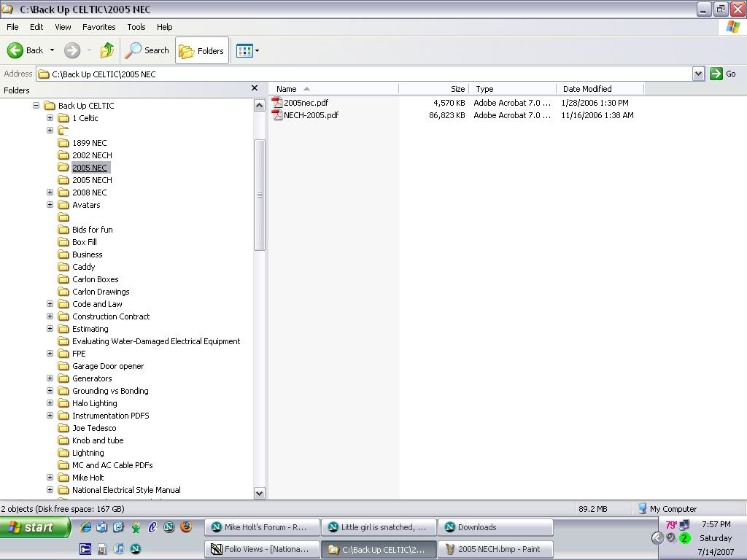
Task: Click the Back navigation arrow icon
Action: (15, 50)
